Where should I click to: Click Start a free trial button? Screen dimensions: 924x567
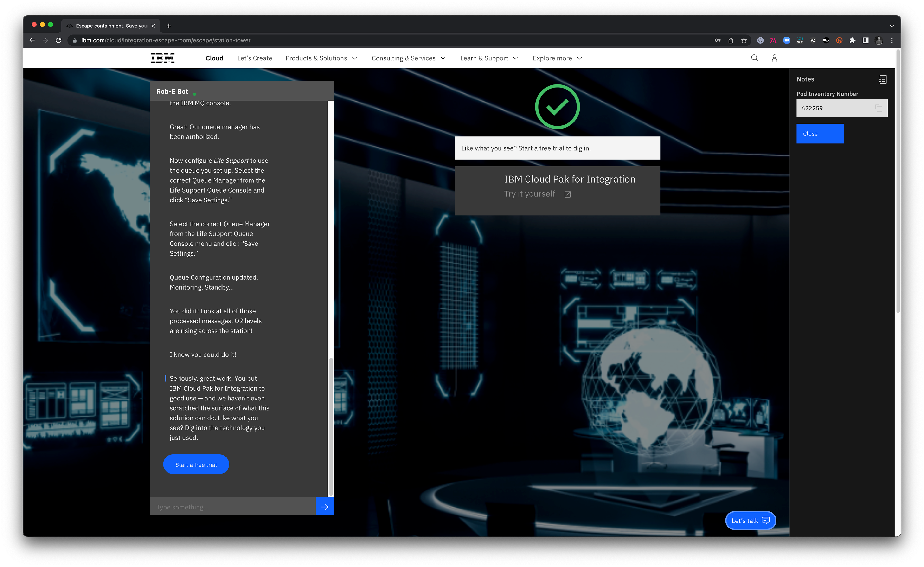pyautogui.click(x=196, y=464)
